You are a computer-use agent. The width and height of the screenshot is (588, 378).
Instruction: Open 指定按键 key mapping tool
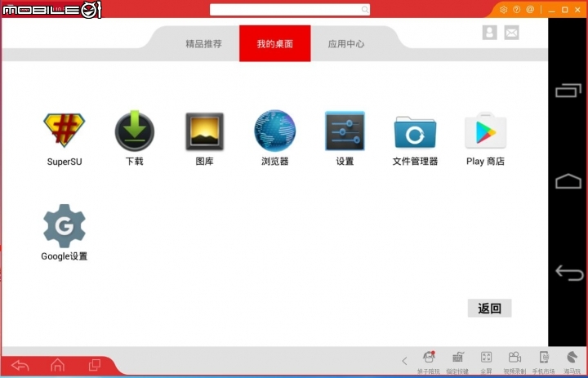(x=457, y=362)
